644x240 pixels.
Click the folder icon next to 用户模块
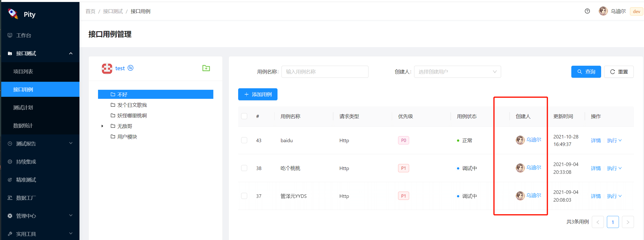tap(113, 136)
